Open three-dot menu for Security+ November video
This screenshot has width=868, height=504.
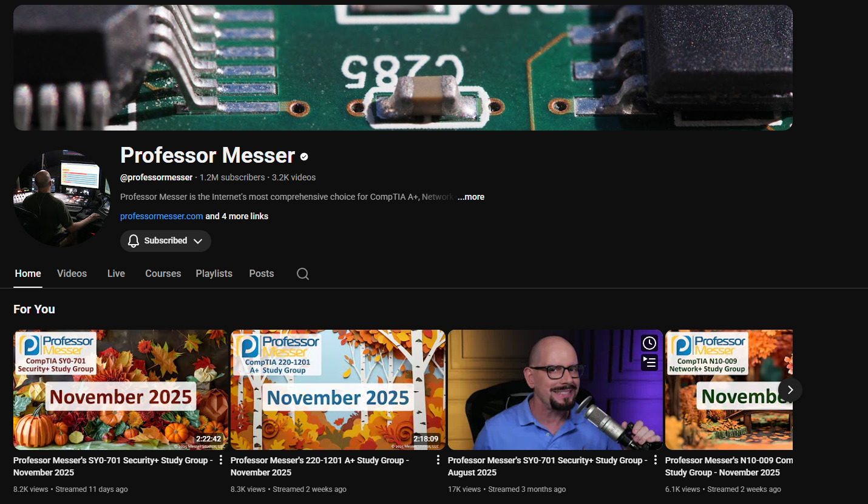click(x=221, y=460)
